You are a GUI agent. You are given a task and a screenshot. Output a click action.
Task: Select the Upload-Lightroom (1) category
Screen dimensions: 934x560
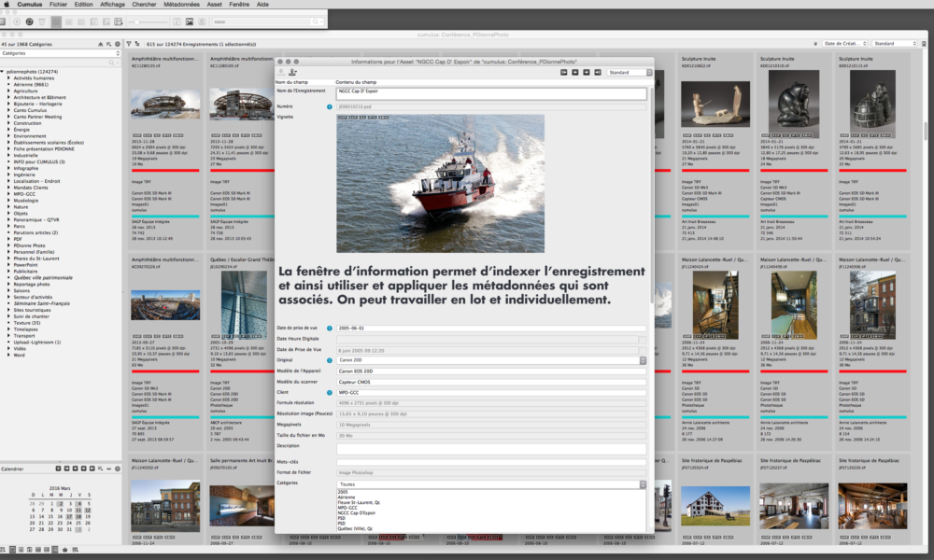[37, 343]
